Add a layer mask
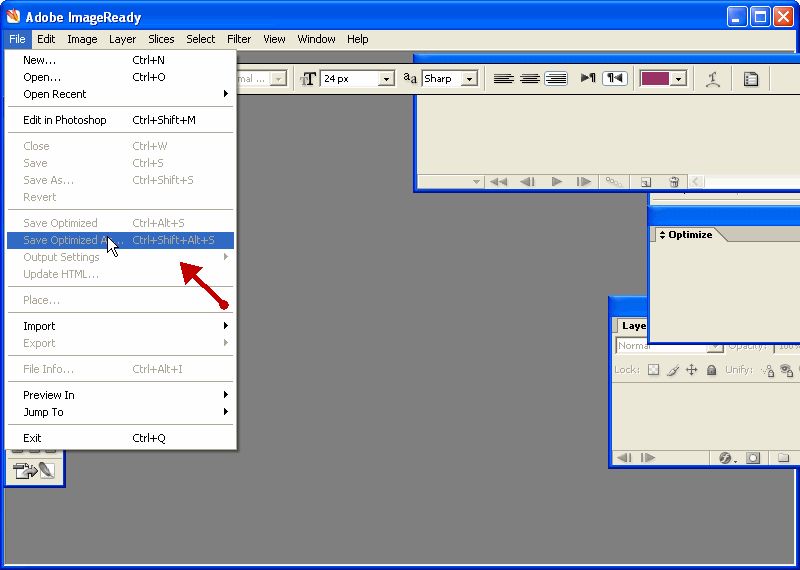This screenshot has width=800, height=570. 753,458
